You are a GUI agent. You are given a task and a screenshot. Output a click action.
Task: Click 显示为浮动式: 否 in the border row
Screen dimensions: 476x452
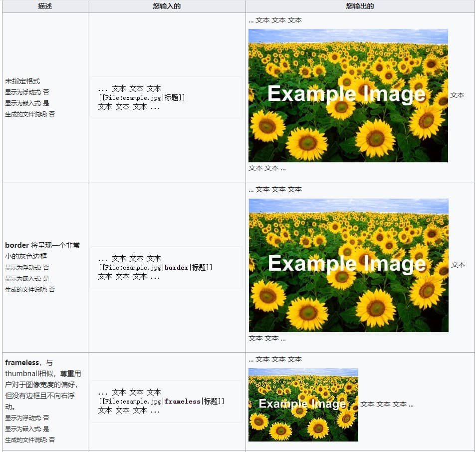click(27, 267)
